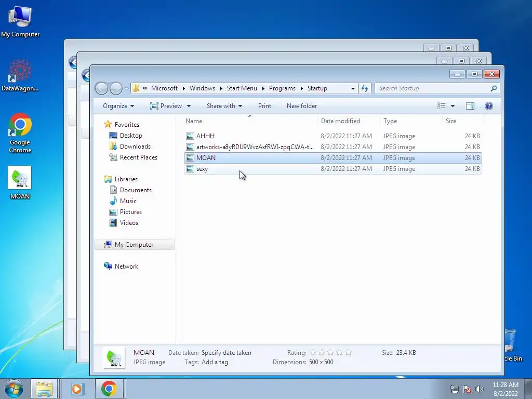Select the MOAN file in list
The image size is (532, 399).
332,158
